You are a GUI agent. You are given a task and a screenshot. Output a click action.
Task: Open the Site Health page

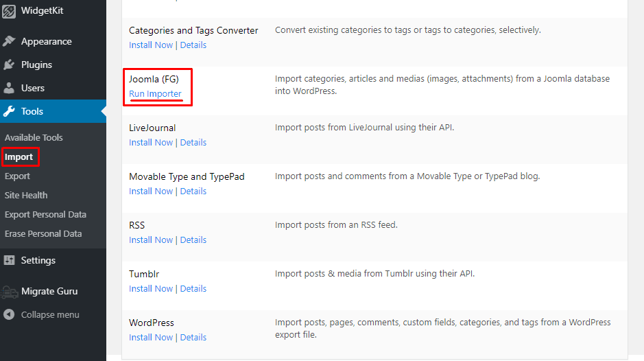point(26,196)
